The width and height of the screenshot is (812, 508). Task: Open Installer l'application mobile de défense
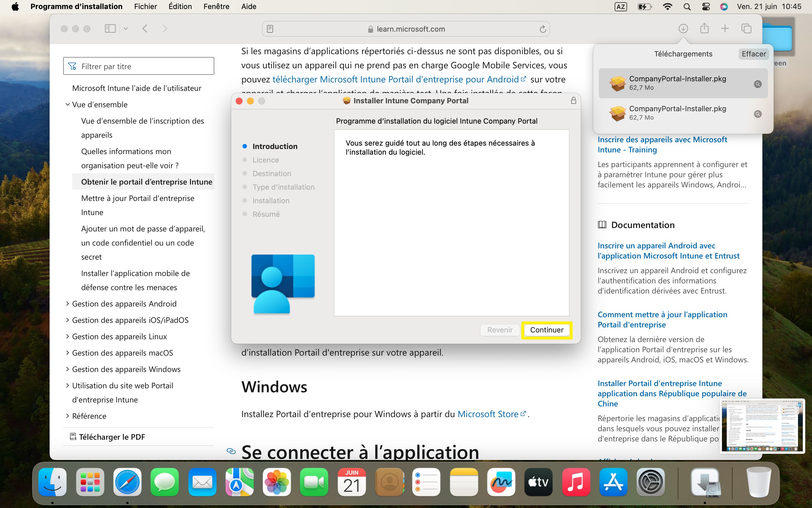tap(136, 280)
